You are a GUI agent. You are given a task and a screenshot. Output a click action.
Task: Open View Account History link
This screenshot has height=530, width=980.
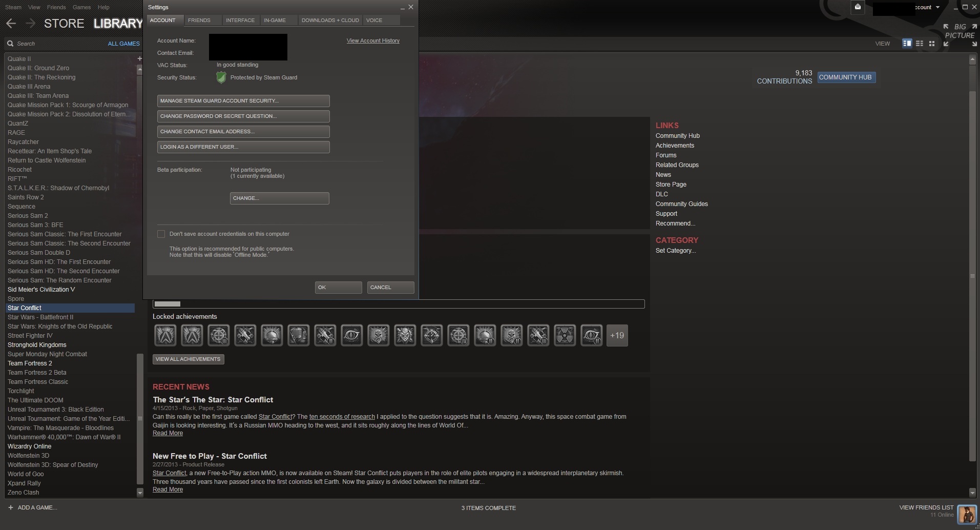pos(373,40)
